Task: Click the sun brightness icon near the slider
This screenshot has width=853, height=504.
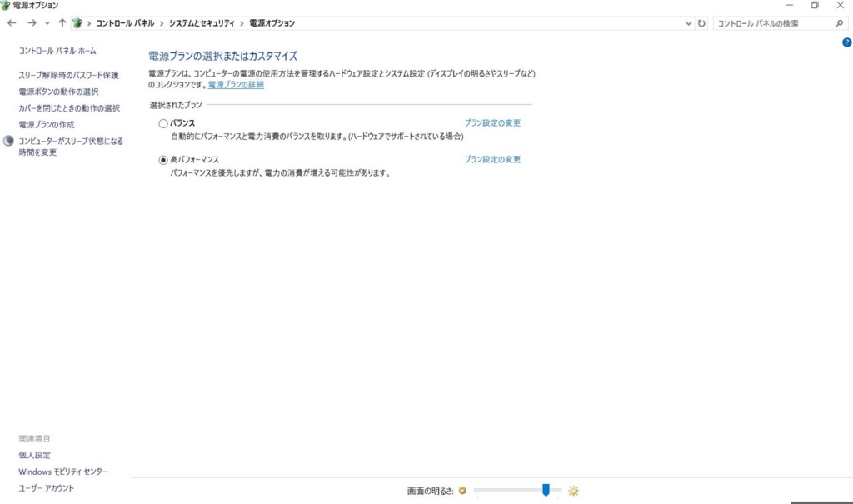Action: 575,491
